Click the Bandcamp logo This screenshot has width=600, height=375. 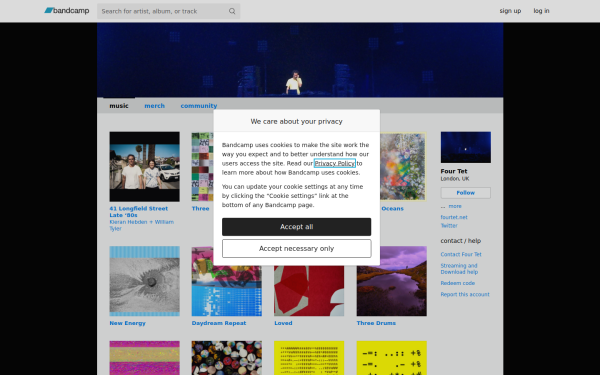tap(67, 11)
